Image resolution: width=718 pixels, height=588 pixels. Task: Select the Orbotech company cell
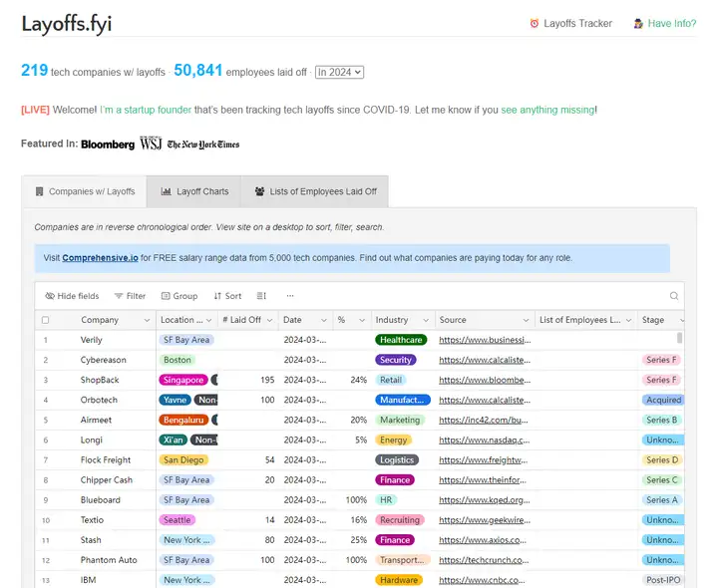click(99, 400)
